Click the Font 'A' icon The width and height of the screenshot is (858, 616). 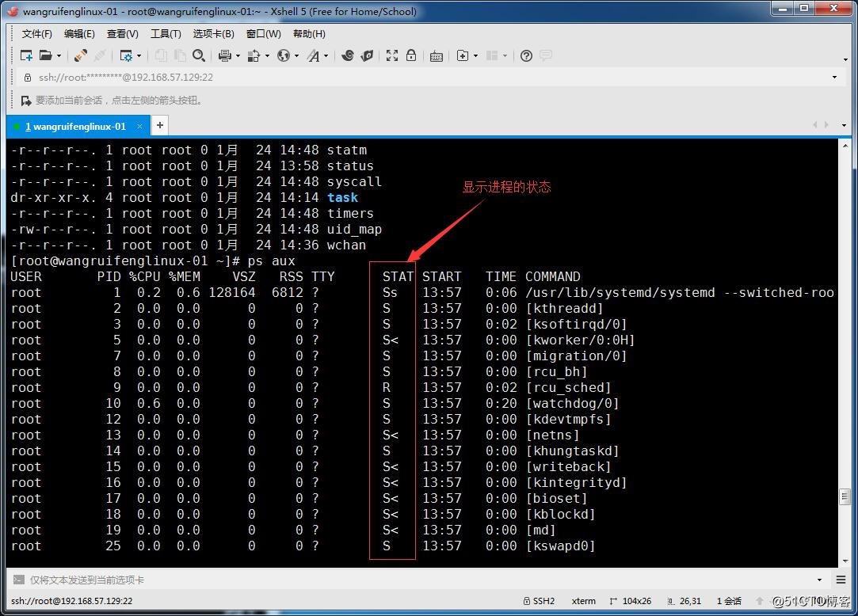coord(313,55)
